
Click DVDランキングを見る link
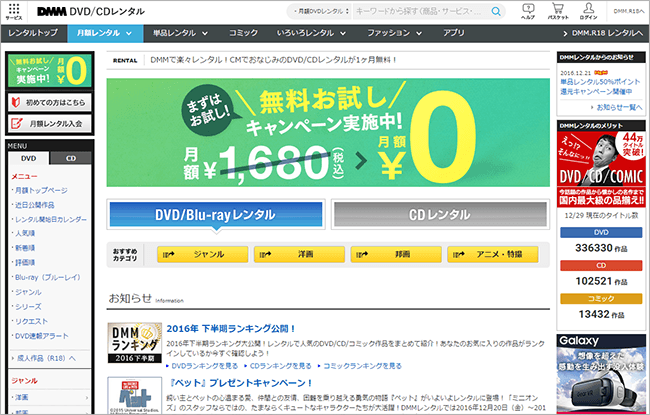205,366
